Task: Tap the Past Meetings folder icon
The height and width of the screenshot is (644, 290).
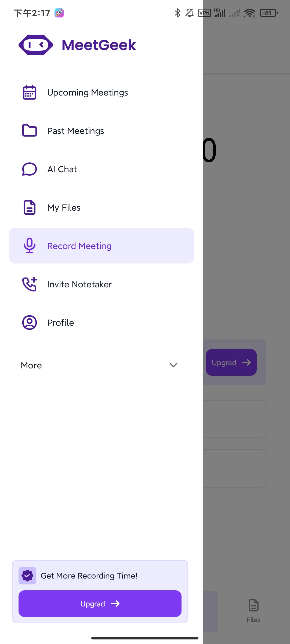Action: (x=30, y=131)
